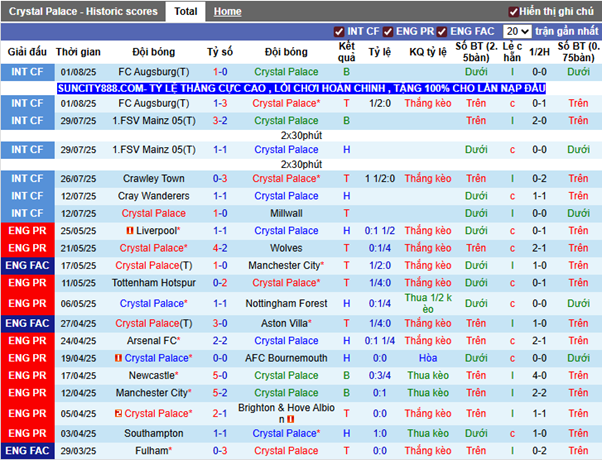The image size is (602, 460).
Task: Click 'Thua 1/2 kèo' result cell
Action: [428, 303]
